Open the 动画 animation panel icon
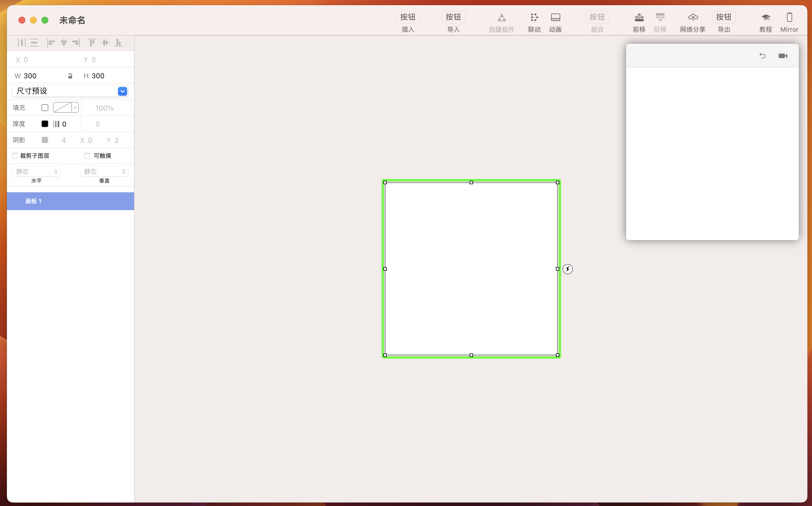812x506 pixels. [x=555, y=17]
